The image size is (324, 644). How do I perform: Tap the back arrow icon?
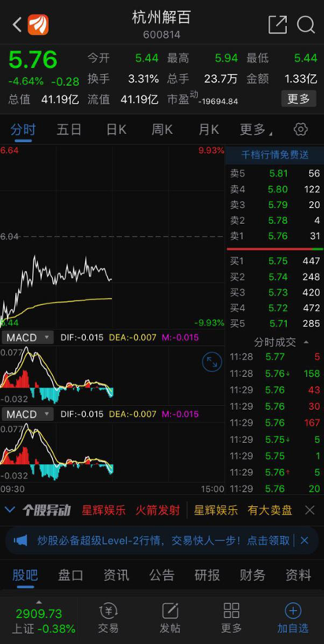(17, 24)
